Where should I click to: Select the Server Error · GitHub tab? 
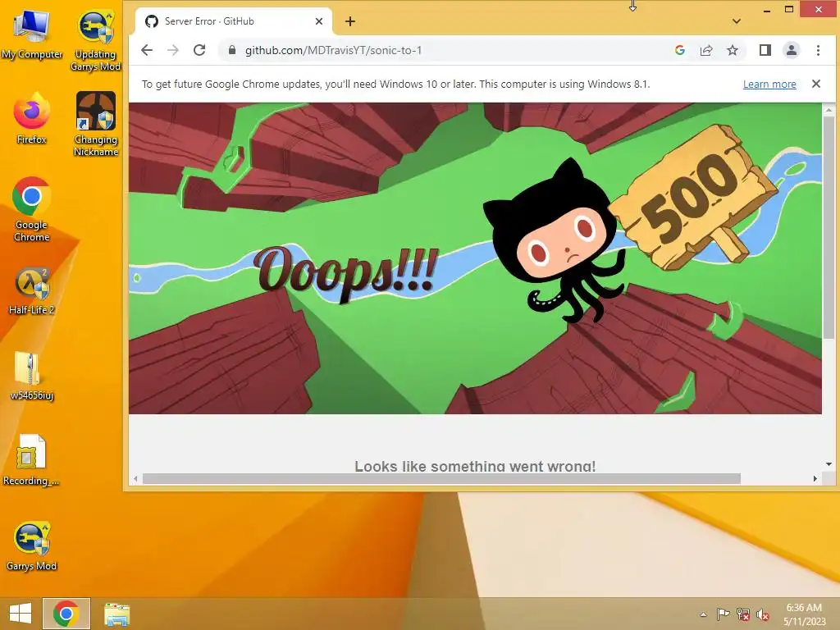point(234,21)
